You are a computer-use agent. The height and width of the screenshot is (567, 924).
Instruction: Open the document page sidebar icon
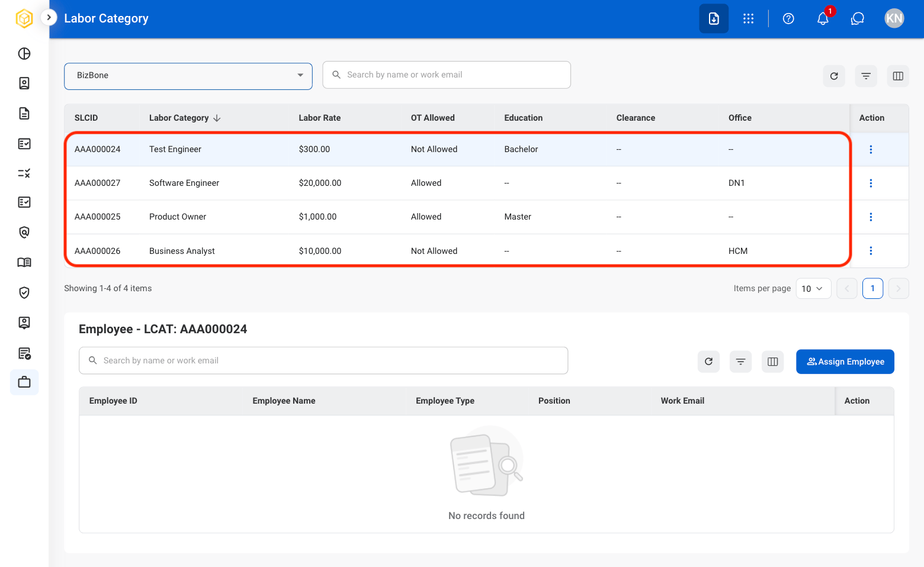click(24, 114)
